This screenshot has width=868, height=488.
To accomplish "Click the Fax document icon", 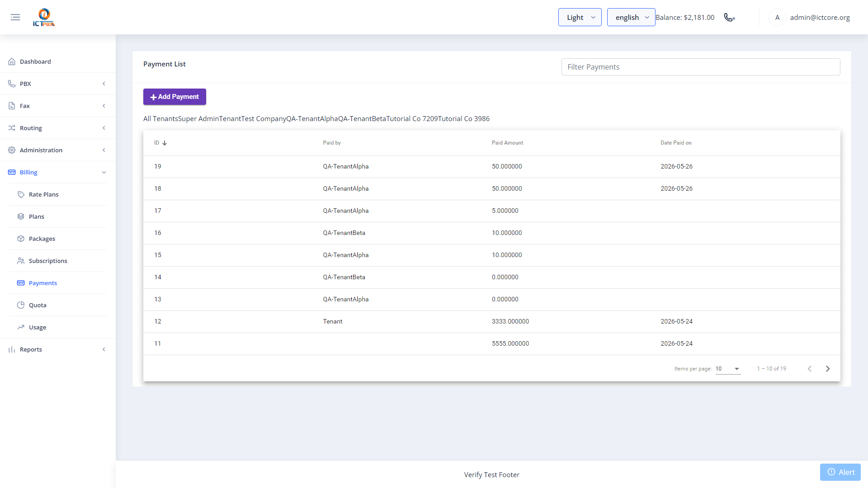I will [x=12, y=106].
